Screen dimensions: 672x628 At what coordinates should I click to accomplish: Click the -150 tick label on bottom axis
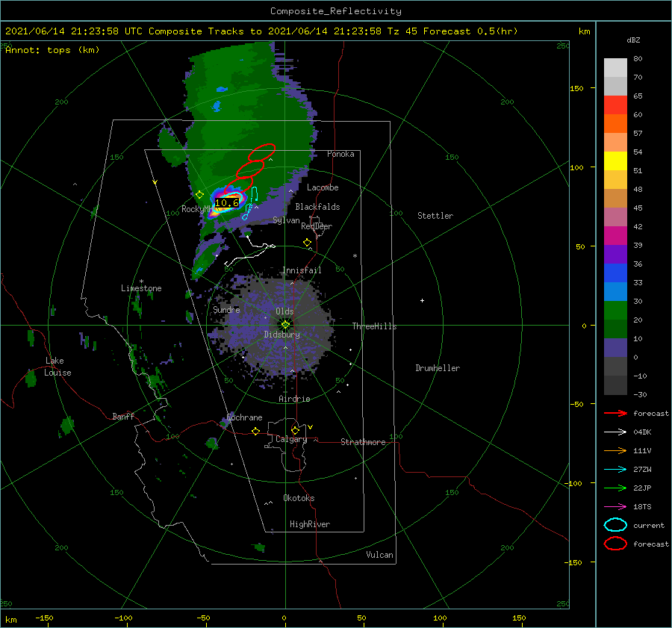[x=44, y=618]
